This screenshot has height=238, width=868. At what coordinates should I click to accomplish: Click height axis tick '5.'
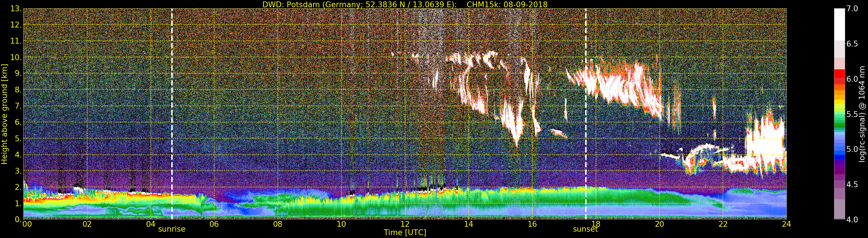pos(18,138)
